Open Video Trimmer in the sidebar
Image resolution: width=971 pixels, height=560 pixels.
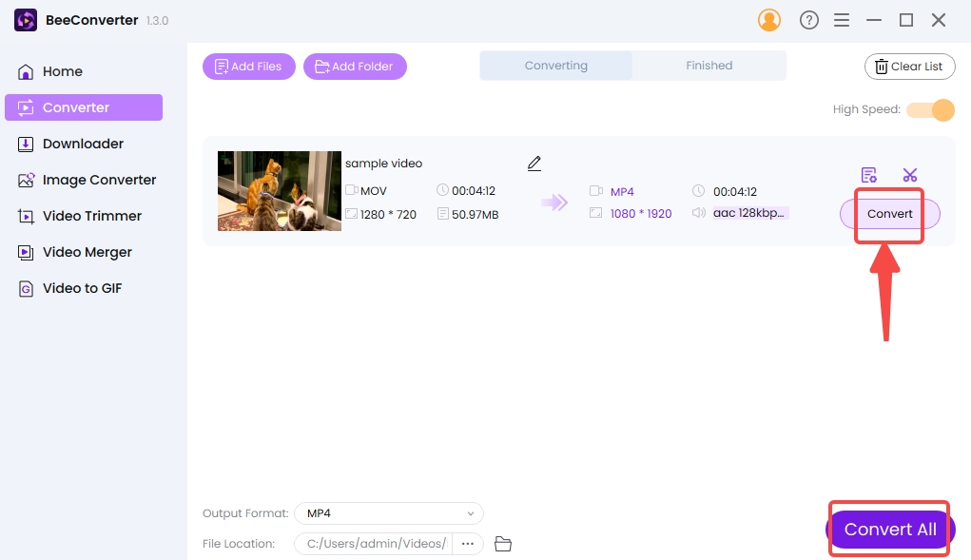[91, 216]
